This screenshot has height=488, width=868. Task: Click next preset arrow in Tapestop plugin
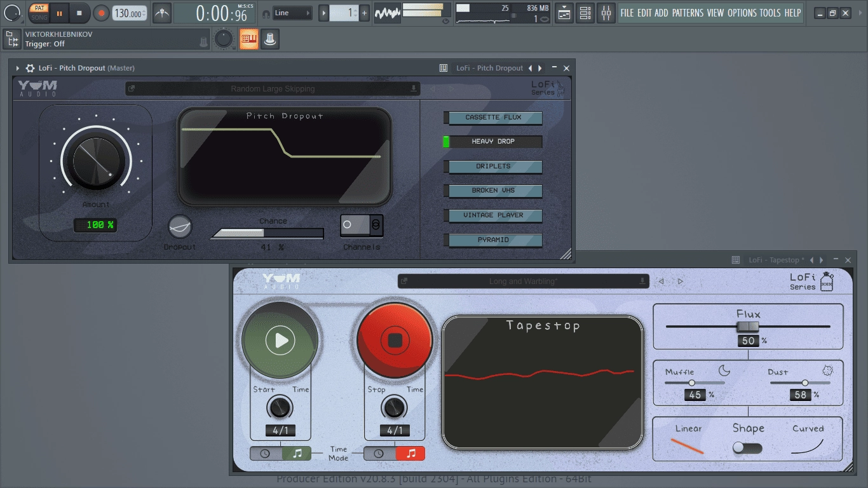click(680, 281)
